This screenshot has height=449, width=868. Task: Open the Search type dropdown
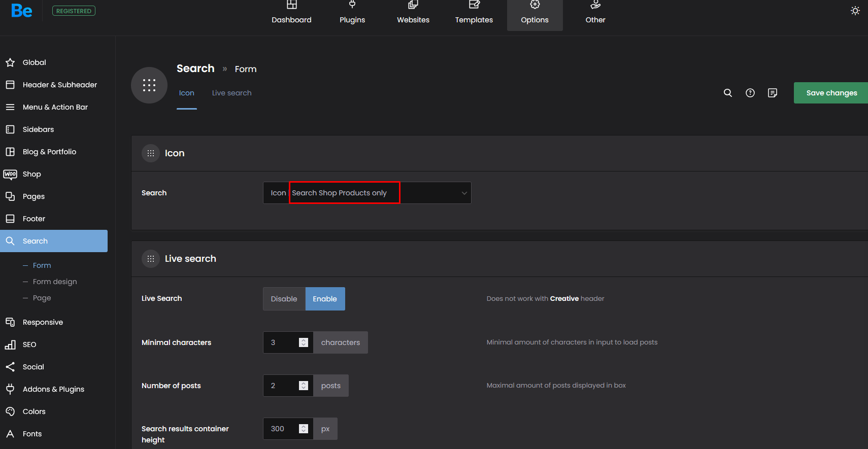click(x=367, y=193)
